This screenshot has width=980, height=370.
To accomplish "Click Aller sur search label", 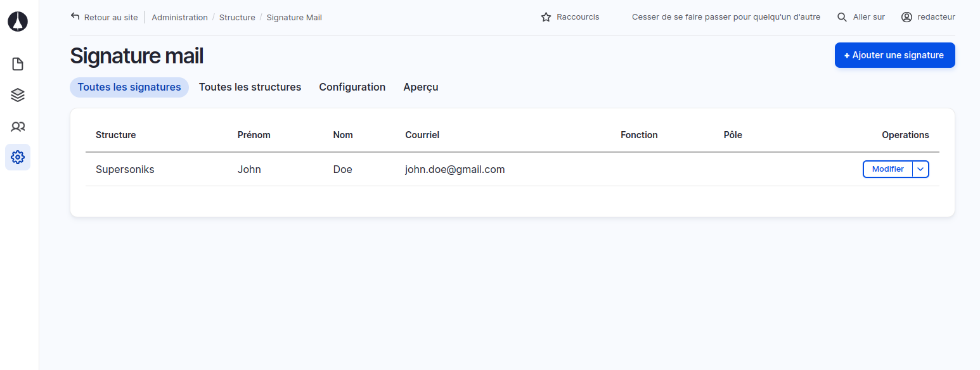I will pyautogui.click(x=869, y=17).
